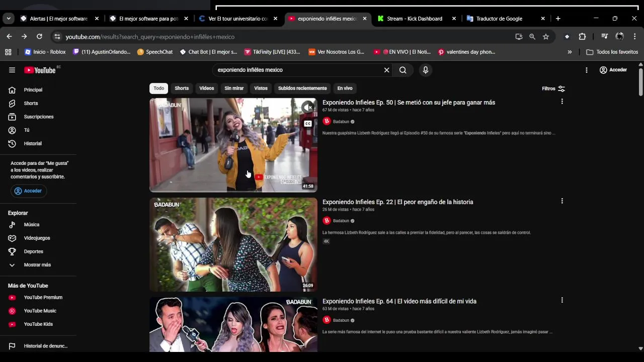
Task: Open YouTube settings three-dot menu
Action: pos(586,70)
